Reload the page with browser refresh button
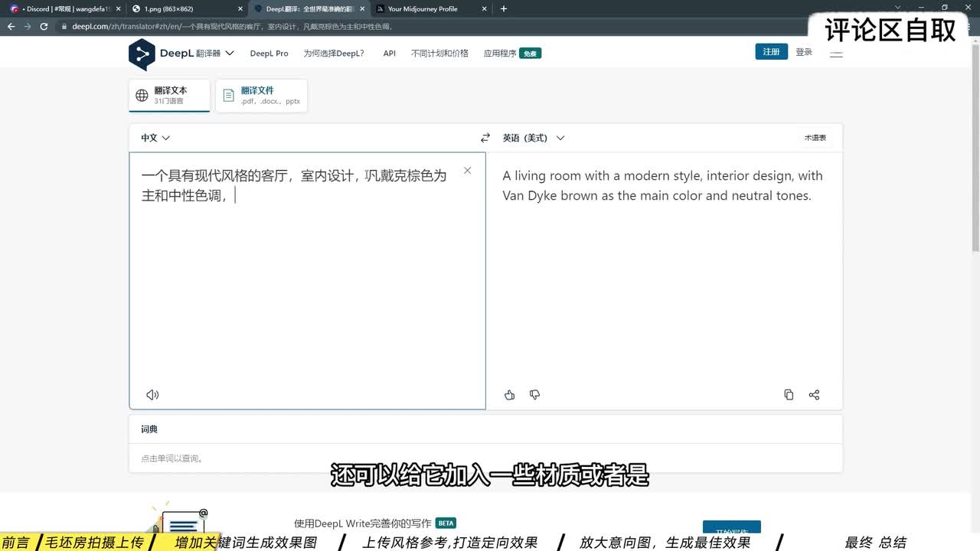The height and width of the screenshot is (551, 980). (x=44, y=26)
